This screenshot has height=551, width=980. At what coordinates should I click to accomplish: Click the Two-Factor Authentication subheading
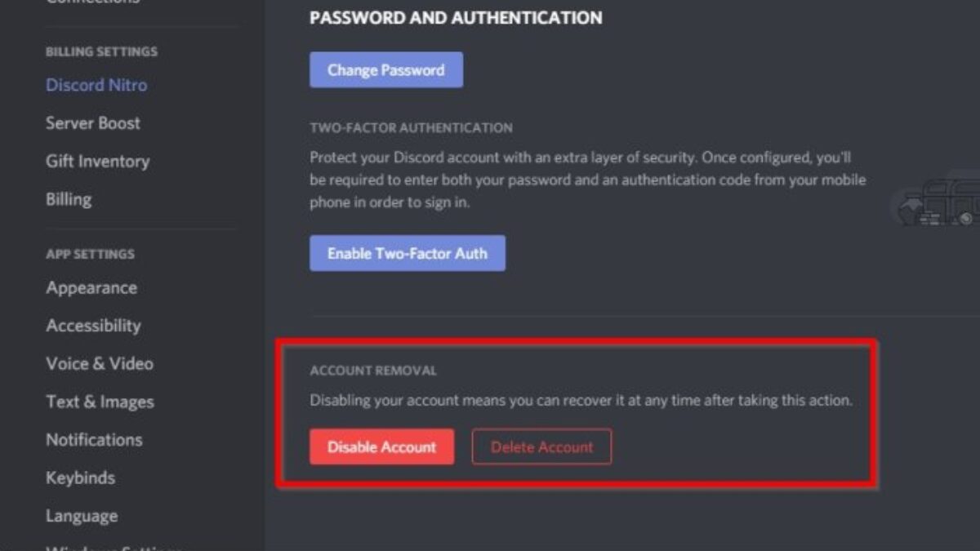coord(411,128)
